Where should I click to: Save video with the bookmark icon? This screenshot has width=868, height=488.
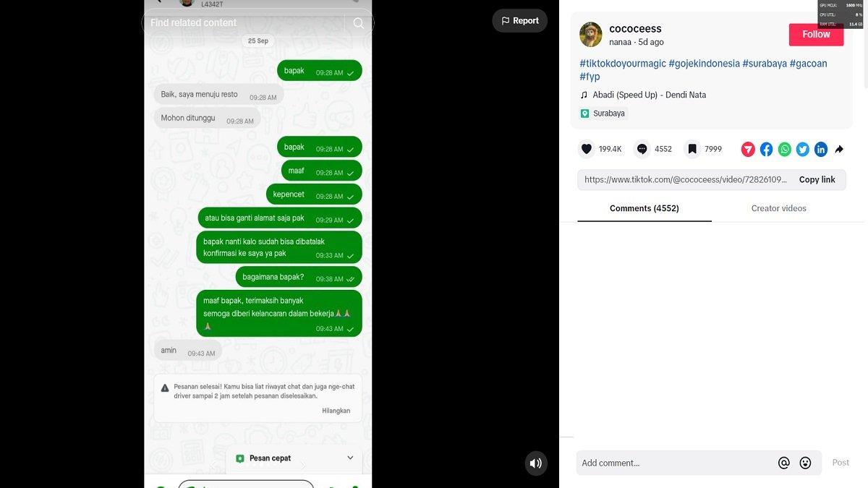pos(692,149)
